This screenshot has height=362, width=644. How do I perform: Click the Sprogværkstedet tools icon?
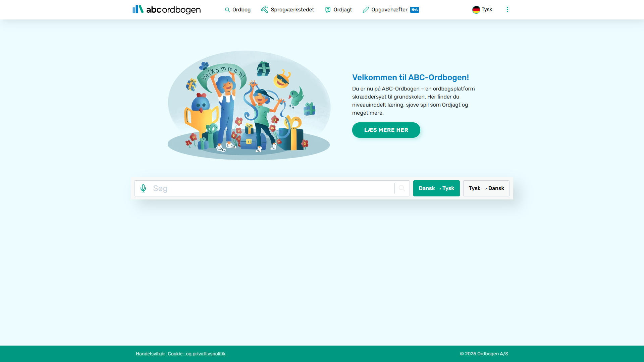(x=264, y=10)
